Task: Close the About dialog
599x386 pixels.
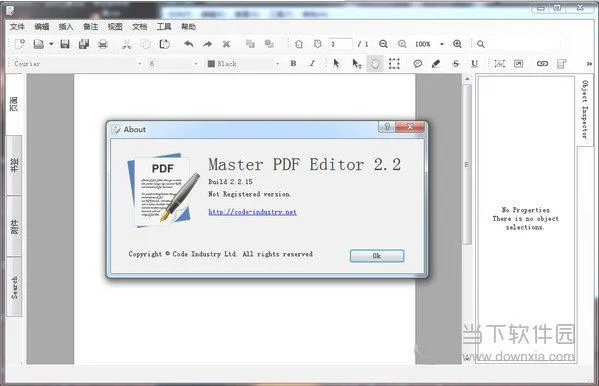Action: tap(410, 127)
